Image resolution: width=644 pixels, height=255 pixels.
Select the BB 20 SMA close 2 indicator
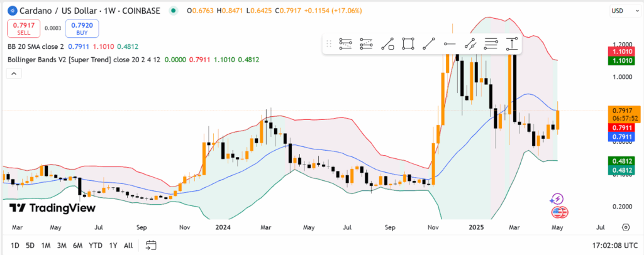(x=36, y=46)
